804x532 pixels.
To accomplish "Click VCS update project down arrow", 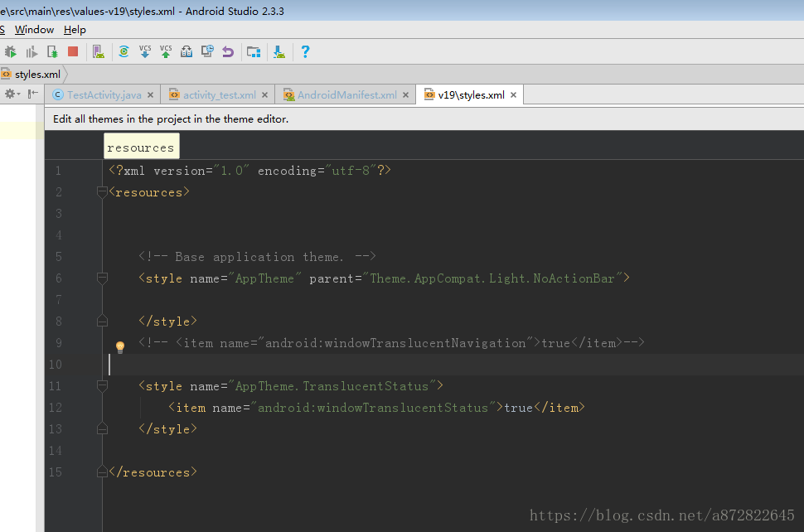I will point(145,51).
